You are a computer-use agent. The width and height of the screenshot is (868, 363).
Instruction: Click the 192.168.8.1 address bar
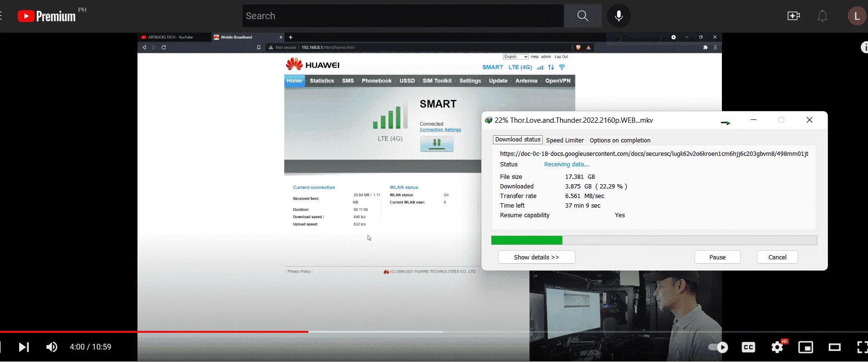[417, 47]
